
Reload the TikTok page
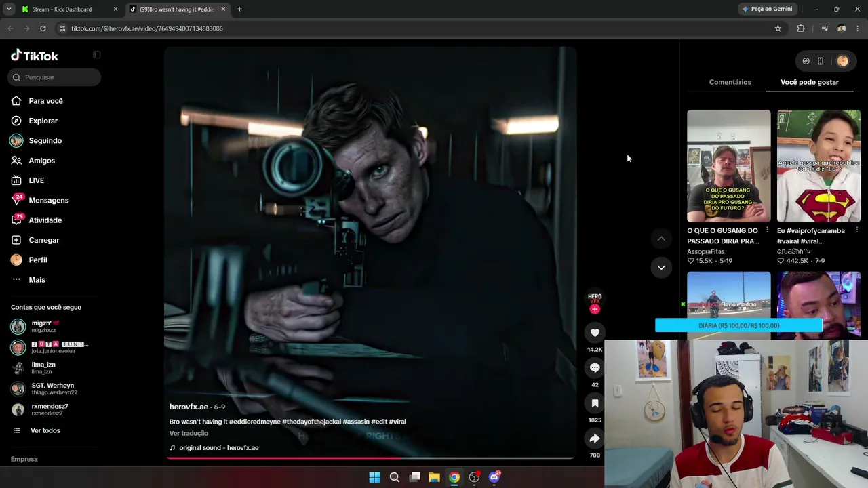click(43, 28)
